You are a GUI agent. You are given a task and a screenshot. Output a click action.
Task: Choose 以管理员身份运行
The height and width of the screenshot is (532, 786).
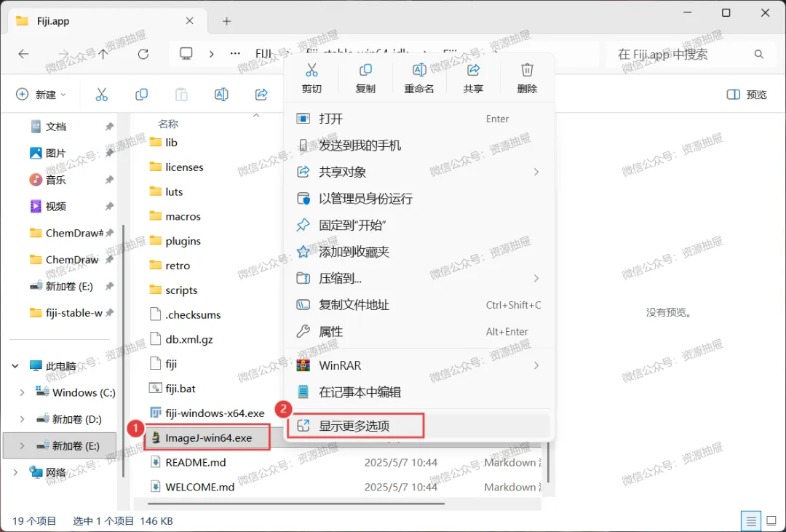coord(419,199)
